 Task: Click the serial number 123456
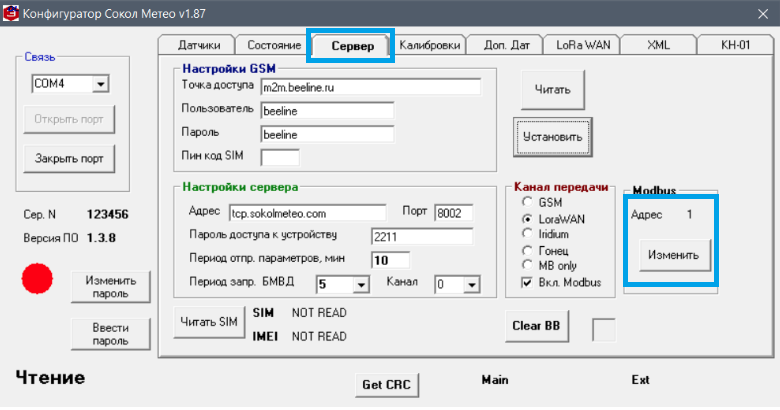point(108,214)
